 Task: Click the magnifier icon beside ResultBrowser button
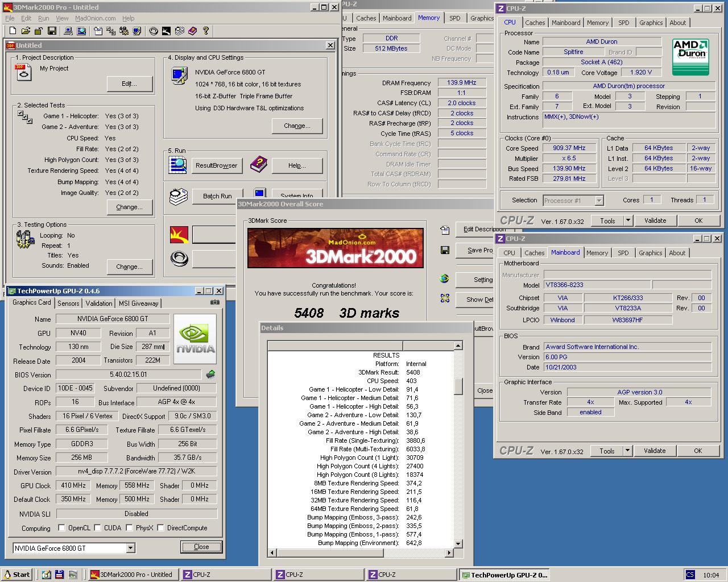tap(177, 165)
